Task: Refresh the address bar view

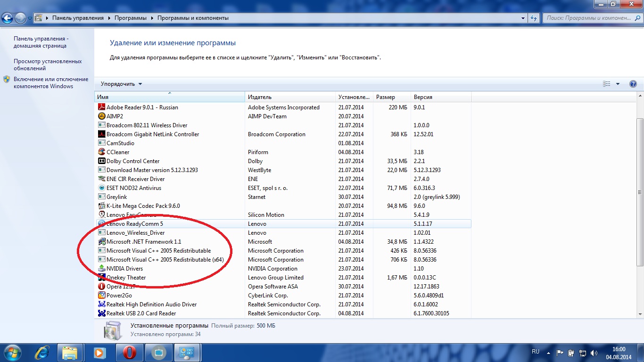Action: tap(534, 18)
